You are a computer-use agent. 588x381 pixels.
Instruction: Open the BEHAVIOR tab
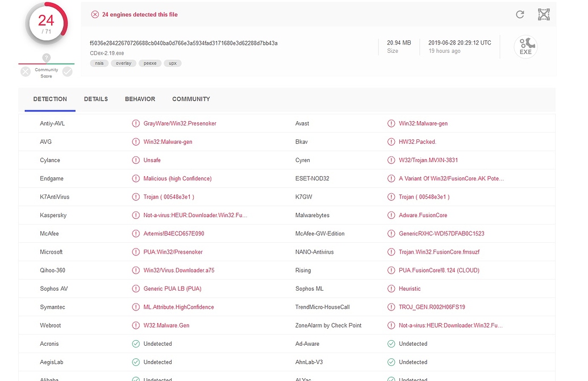pos(140,99)
